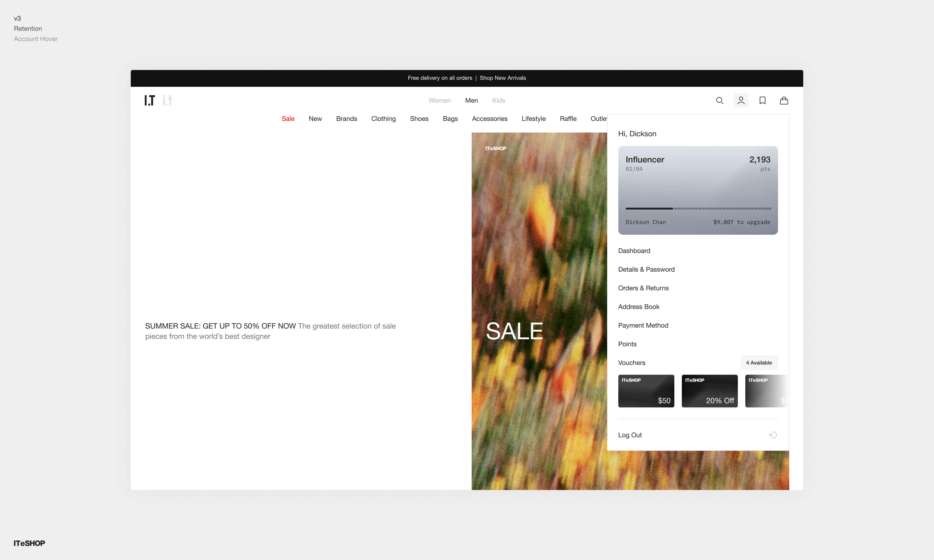The height and width of the screenshot is (560, 934).
Task: Open the shopping bag icon
Action: point(784,100)
